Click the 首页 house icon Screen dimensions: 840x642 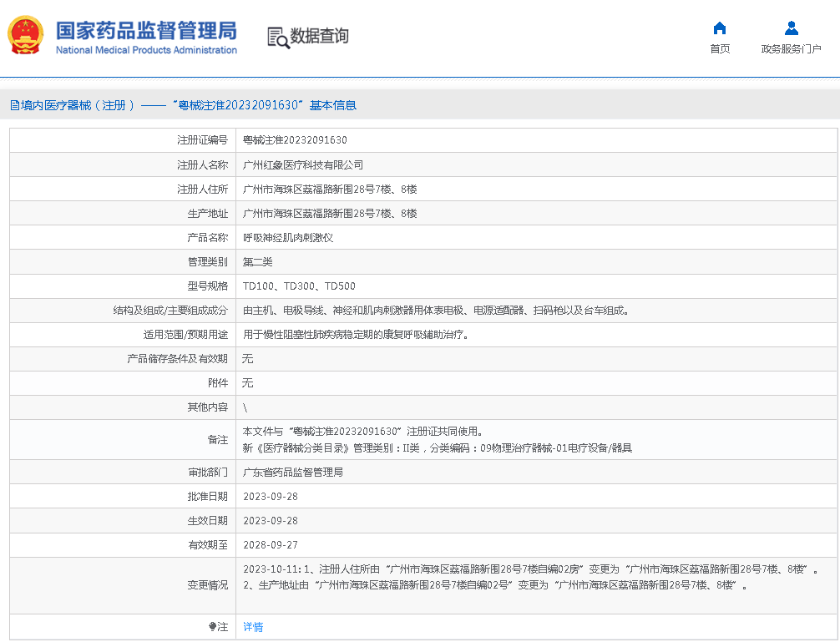720,28
